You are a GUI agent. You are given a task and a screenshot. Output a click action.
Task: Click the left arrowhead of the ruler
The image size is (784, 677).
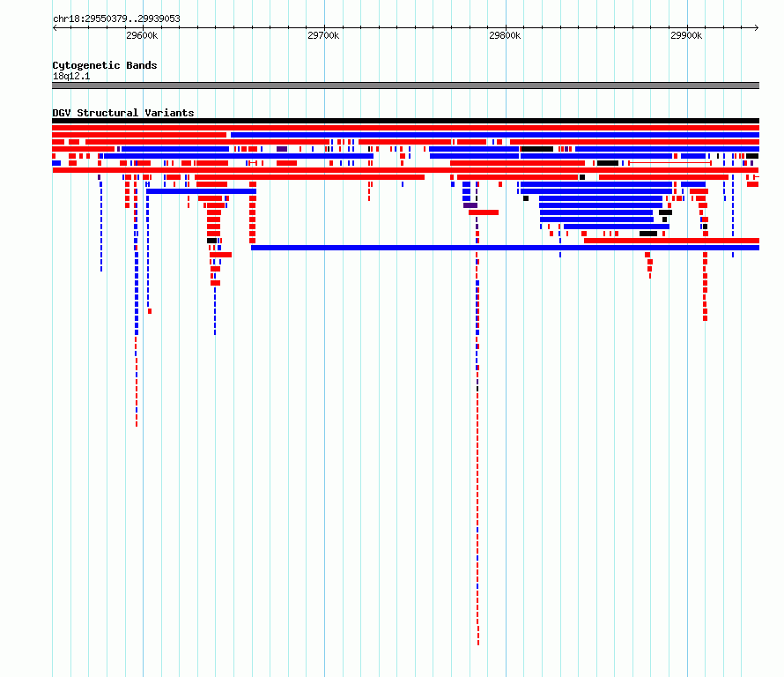[x=55, y=28]
